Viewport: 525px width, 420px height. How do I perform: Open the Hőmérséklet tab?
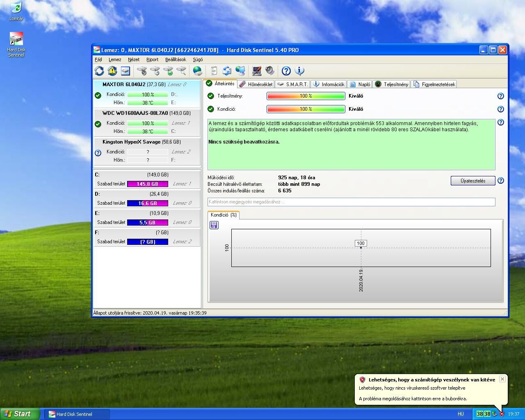[256, 84]
